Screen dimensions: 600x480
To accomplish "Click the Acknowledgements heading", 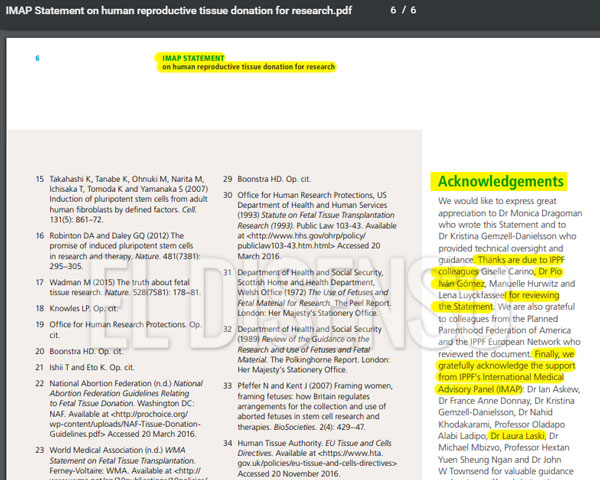I will pyautogui.click(x=501, y=181).
